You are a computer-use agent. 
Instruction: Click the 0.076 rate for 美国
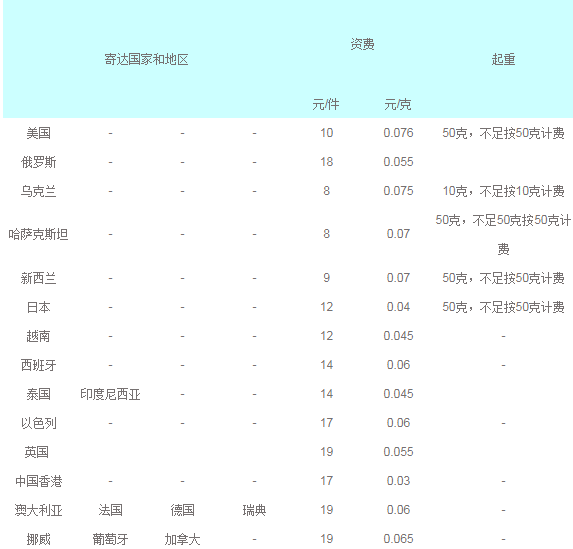click(398, 133)
